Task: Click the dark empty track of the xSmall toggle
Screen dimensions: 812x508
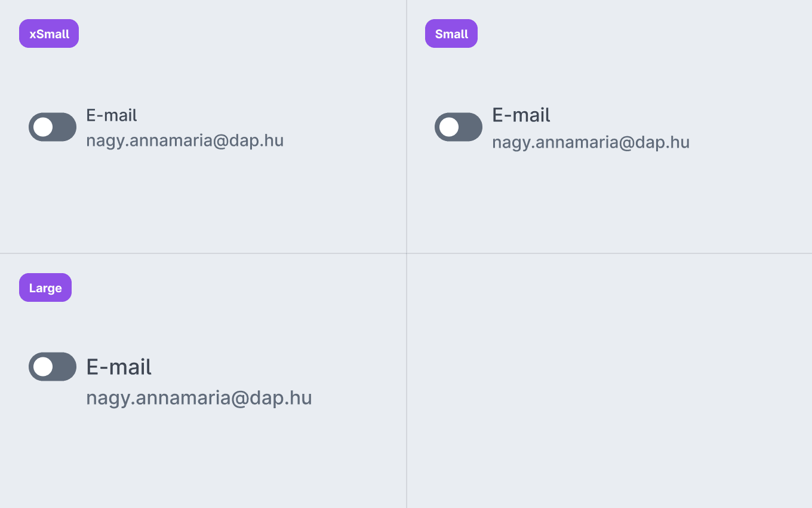Action: tap(64, 127)
